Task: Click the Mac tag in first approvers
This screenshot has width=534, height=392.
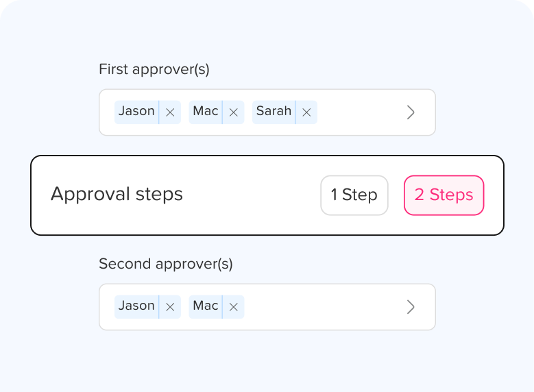Action: pyautogui.click(x=205, y=112)
